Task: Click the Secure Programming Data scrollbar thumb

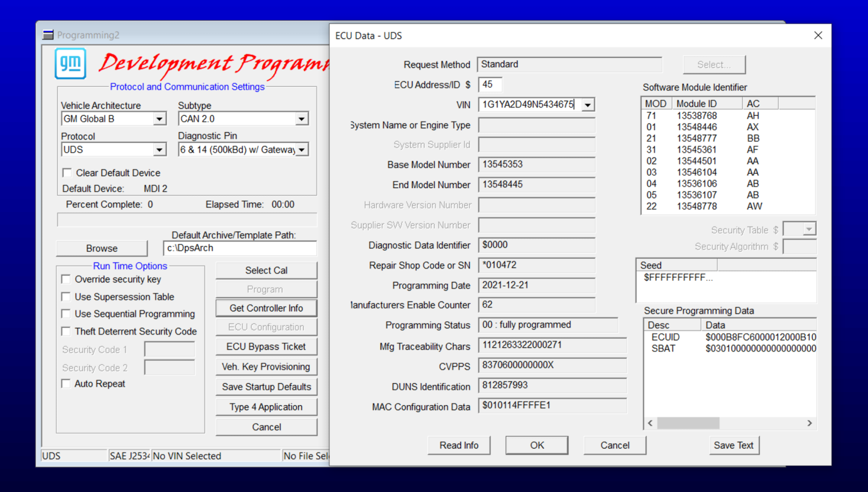Action: (688, 423)
